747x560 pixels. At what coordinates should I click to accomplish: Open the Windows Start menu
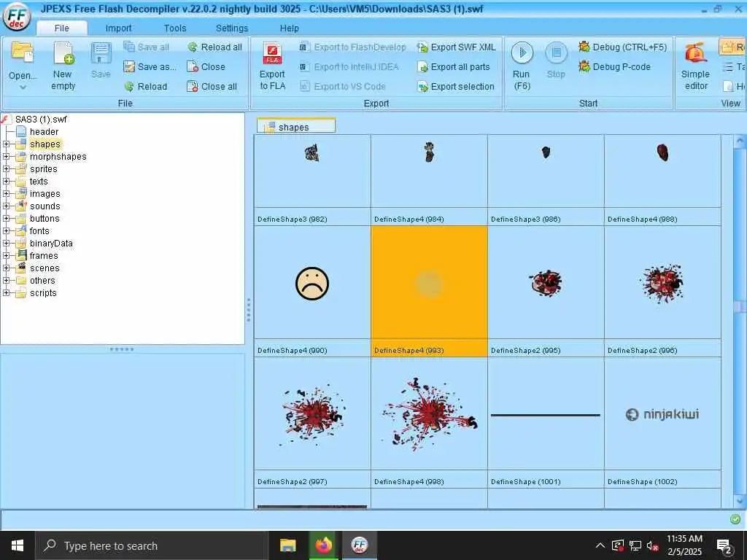tap(18, 545)
